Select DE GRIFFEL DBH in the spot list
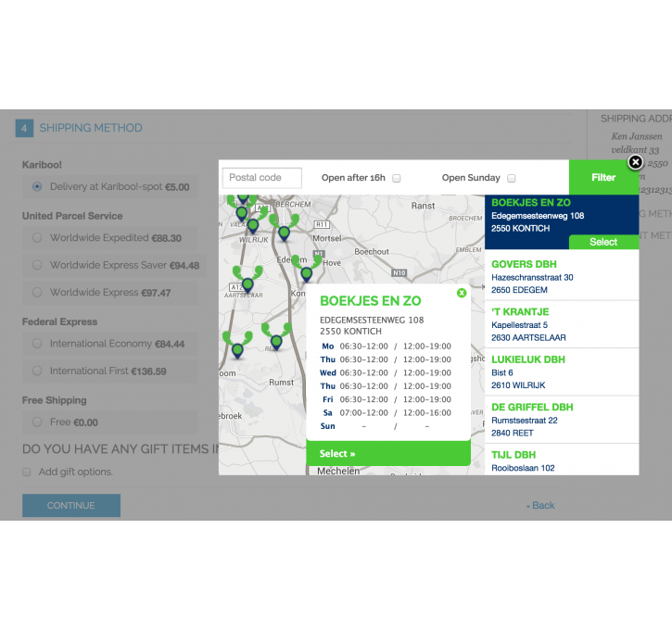The image size is (672, 630). point(562,420)
